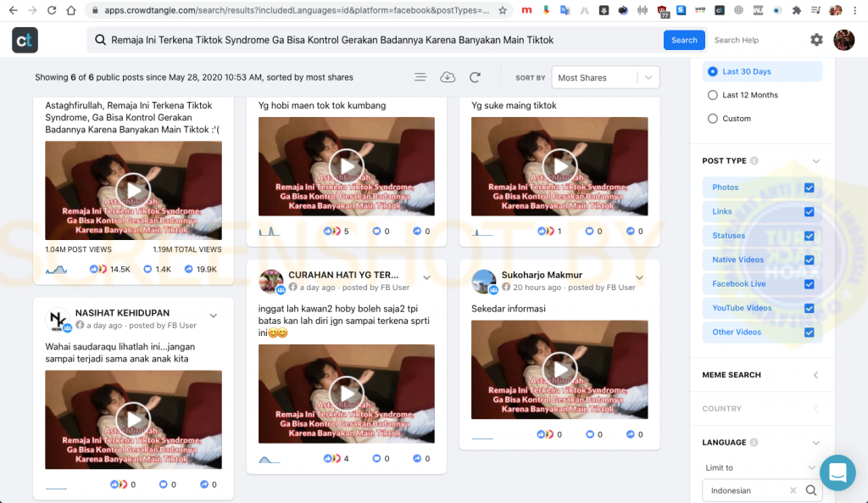Click the 1.4K comments icon

(147, 269)
